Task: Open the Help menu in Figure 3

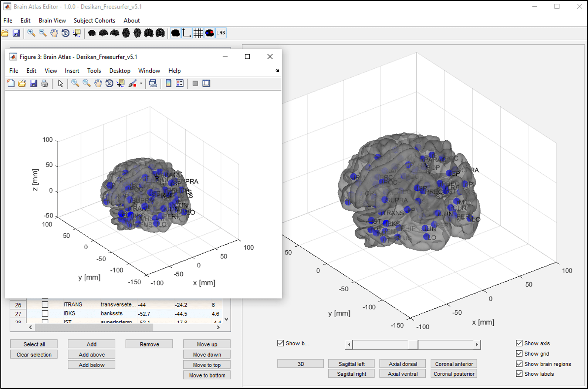Action: (175, 71)
